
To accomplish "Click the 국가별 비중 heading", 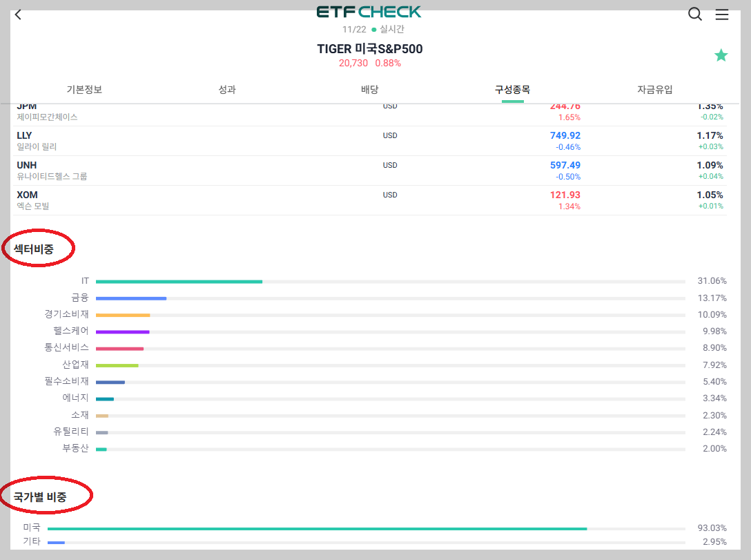I will [40, 497].
